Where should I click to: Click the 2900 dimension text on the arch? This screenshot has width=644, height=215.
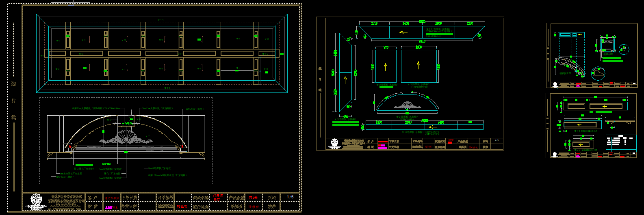point(126,123)
